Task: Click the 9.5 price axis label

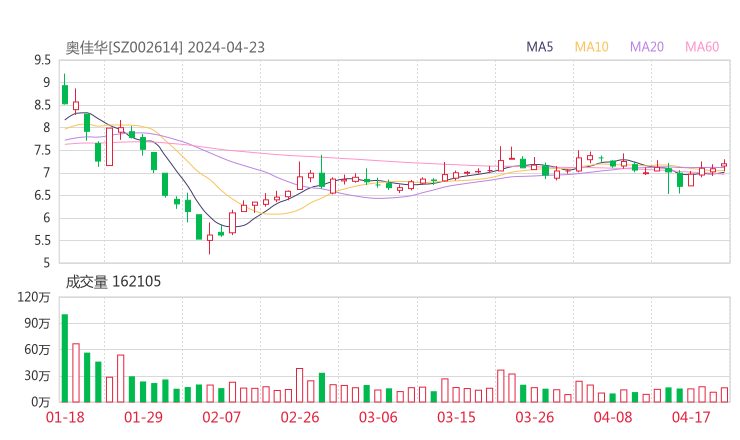Action: point(42,60)
